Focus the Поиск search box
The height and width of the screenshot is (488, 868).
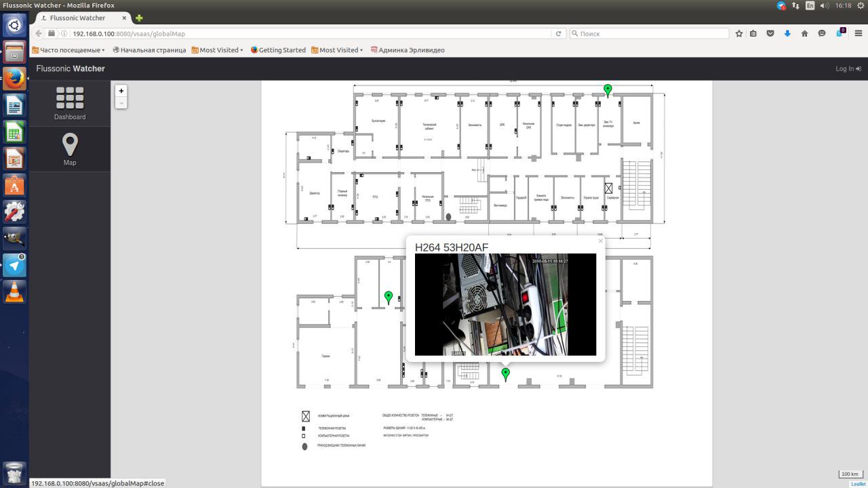[649, 33]
